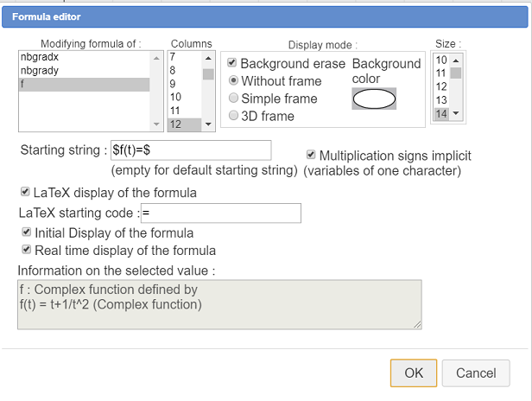Select the Simple frame radio option
532x401 pixels.
coord(233,99)
